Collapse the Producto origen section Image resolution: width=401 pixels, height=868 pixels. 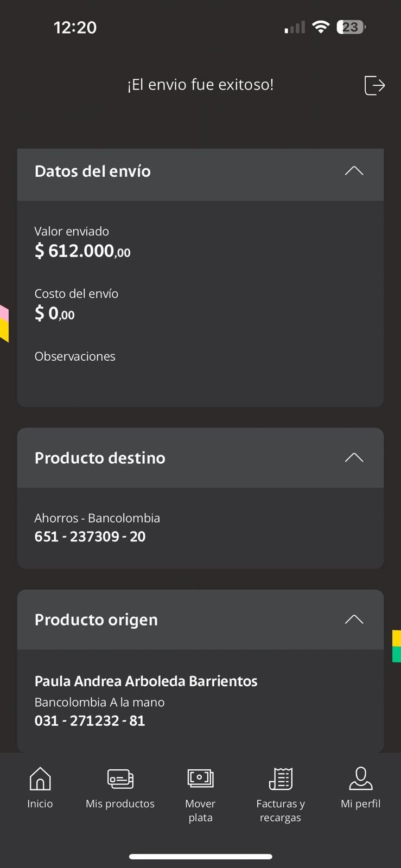click(x=354, y=619)
